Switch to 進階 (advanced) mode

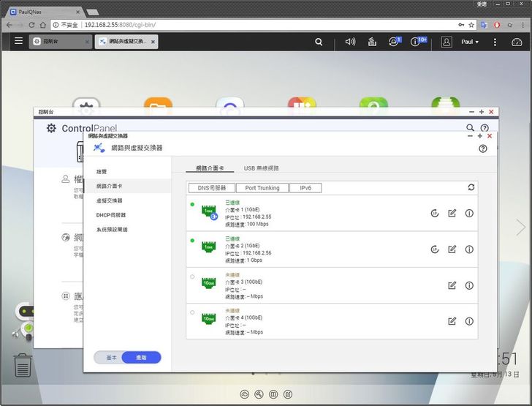click(x=141, y=358)
